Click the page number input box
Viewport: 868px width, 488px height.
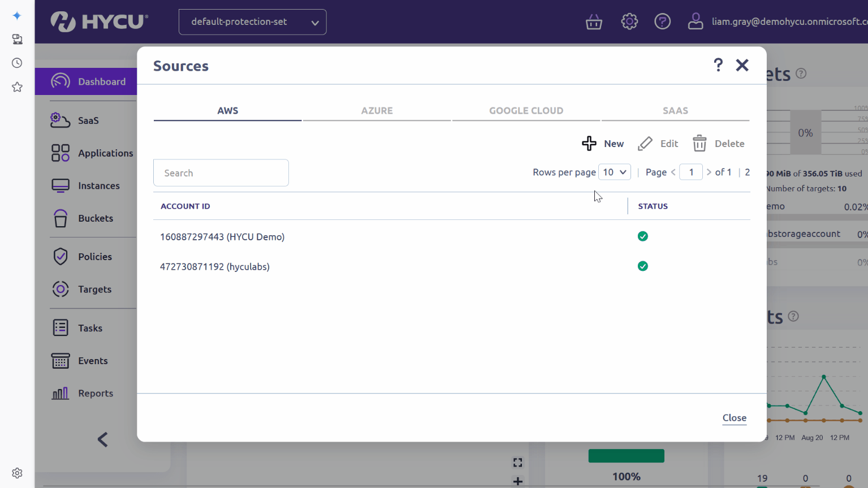pos(691,172)
